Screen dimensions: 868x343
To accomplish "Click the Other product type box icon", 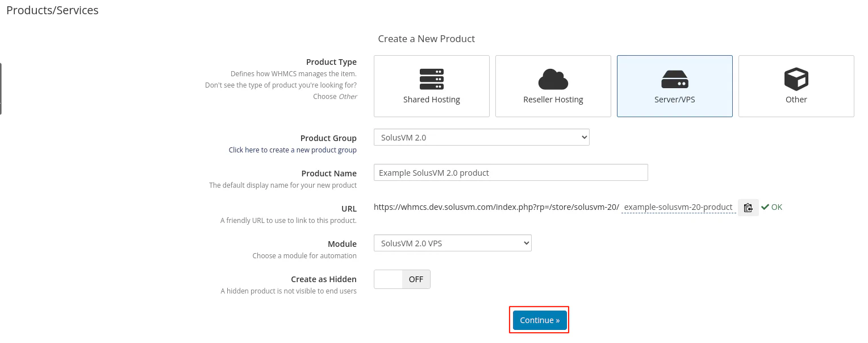I will (x=796, y=78).
